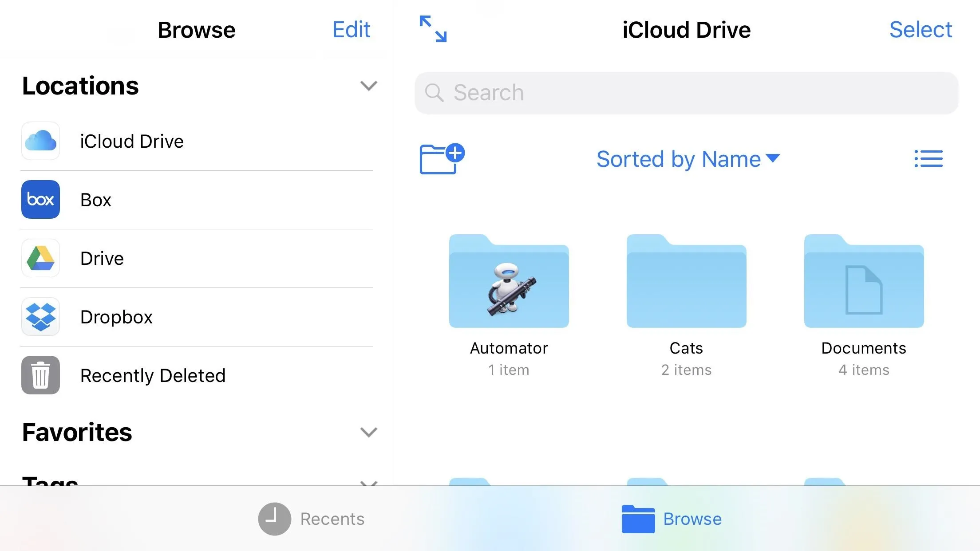
Task: Click the resize/expand arrow icon
Action: tap(433, 29)
